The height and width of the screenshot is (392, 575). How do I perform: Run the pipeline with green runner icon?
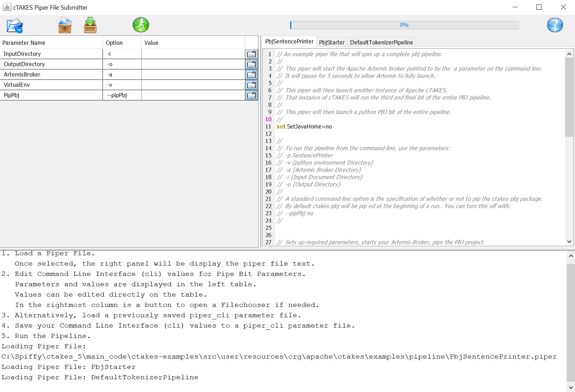141,25
